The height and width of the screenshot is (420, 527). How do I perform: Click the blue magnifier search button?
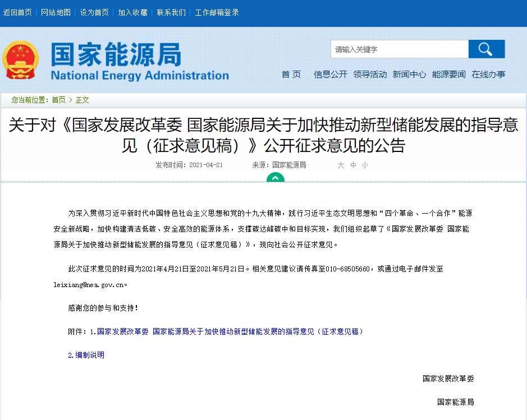[x=487, y=49]
